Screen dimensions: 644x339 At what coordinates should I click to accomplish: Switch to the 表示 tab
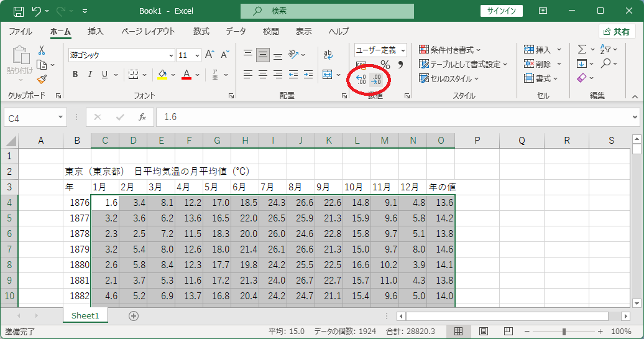pyautogui.click(x=303, y=31)
